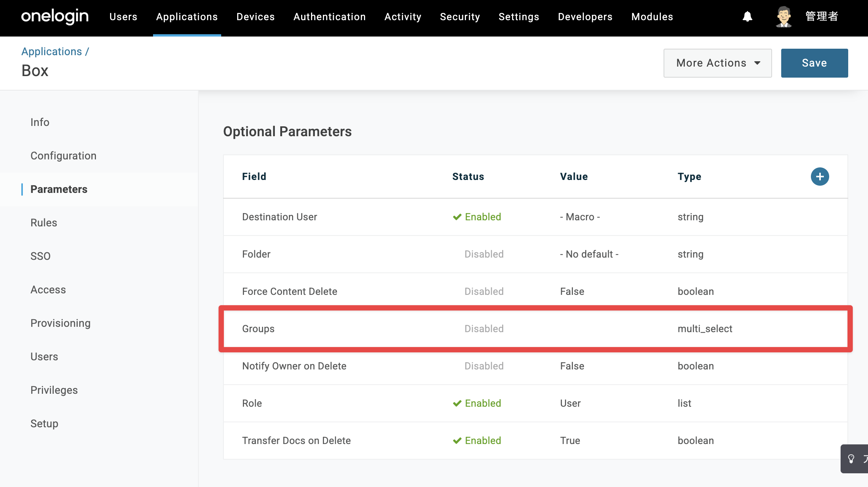Open the Activity menu
This screenshot has width=868, height=487.
[403, 17]
